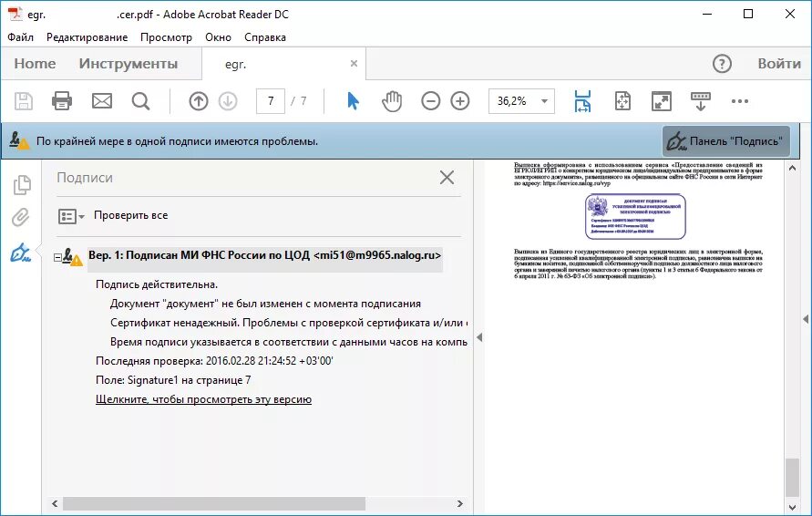Click Проверить все to validate signatures

[x=130, y=215]
